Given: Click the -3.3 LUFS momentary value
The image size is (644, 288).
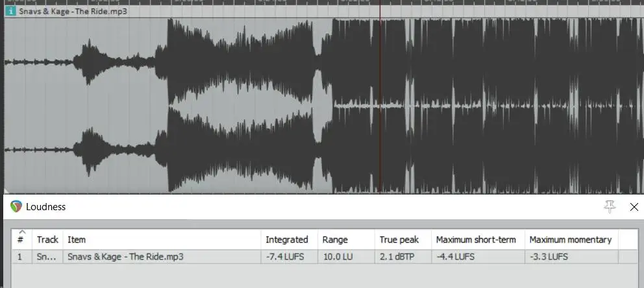Looking at the screenshot, I should 549,256.
